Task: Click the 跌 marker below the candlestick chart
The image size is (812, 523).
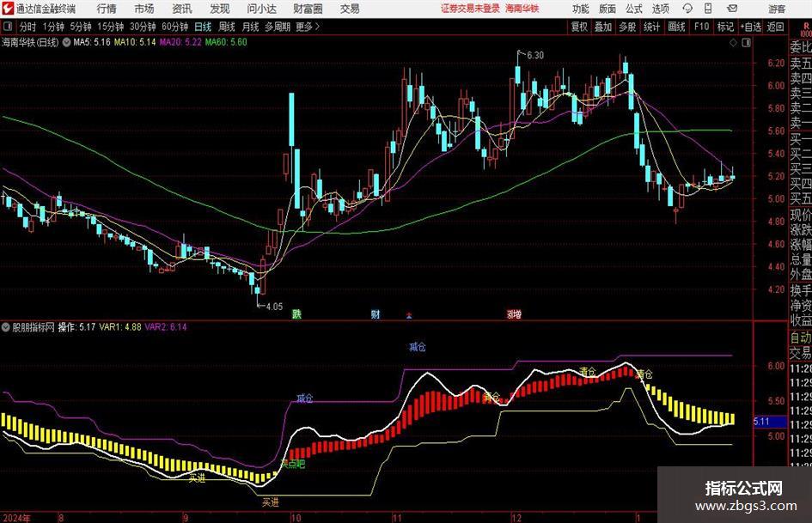Action: [296, 313]
